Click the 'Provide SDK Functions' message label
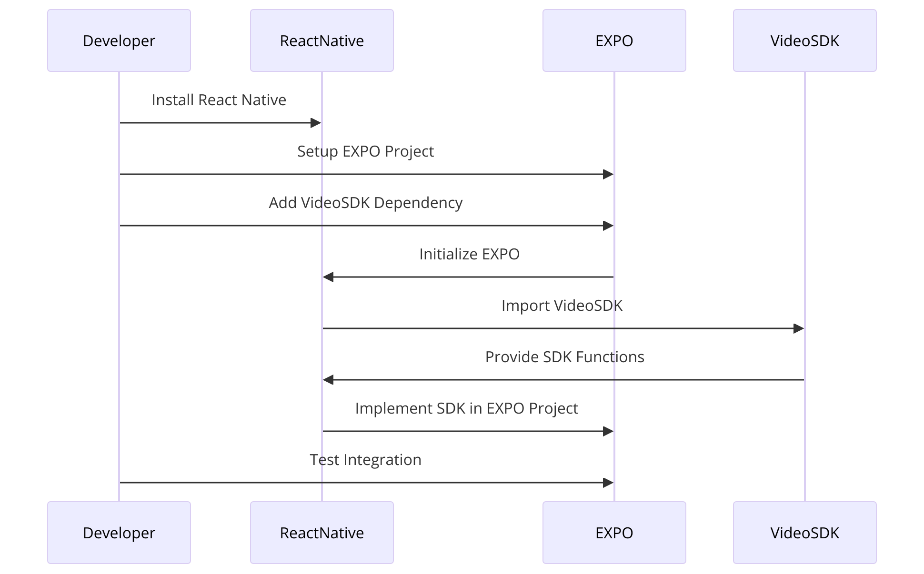This screenshot has width=924, height=574. [564, 357]
